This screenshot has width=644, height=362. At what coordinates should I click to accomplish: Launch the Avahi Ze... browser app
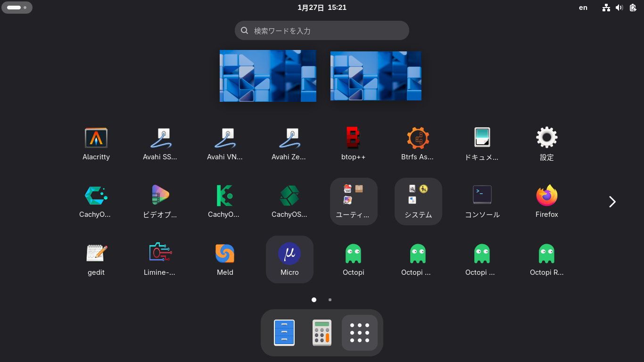pyautogui.click(x=289, y=144)
